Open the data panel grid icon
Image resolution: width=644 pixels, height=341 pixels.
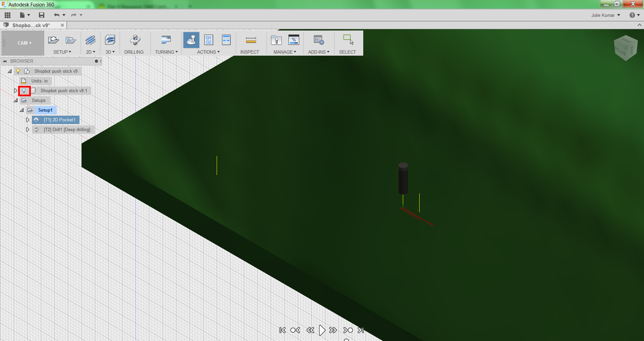coord(7,15)
